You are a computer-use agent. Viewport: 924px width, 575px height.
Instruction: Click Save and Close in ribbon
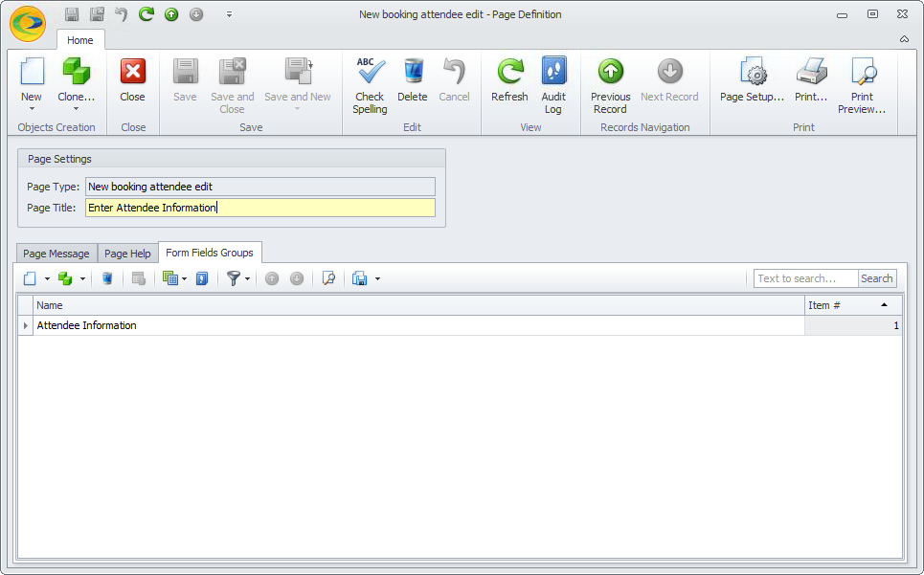coord(232,86)
